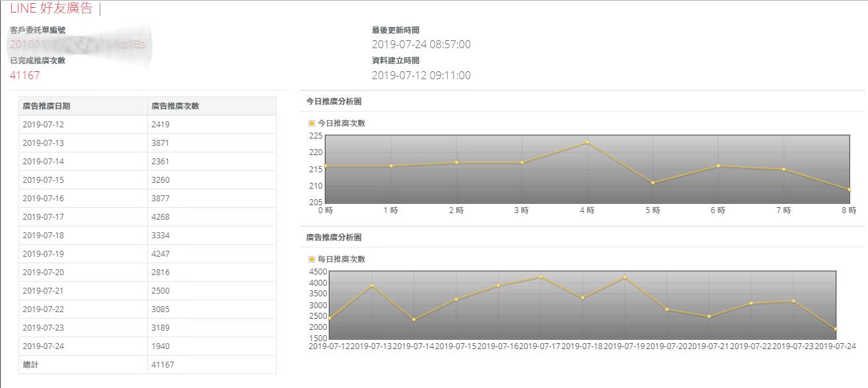
Task: Click the 廣告推廣分析圖 section heading
Action: pos(334,238)
